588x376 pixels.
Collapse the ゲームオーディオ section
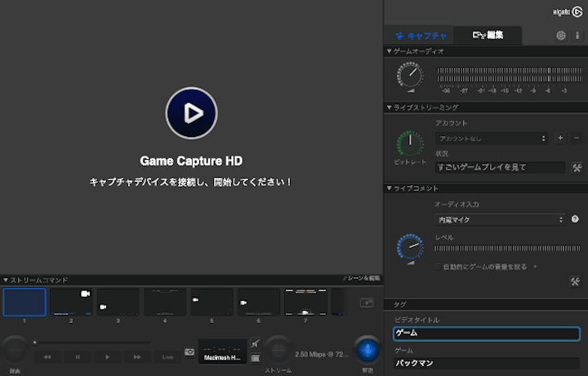pos(390,51)
